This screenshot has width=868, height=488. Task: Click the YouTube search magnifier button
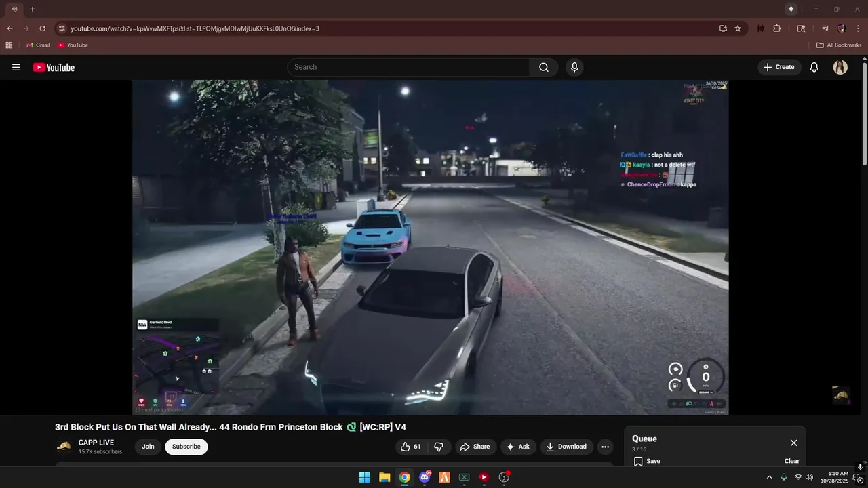pyautogui.click(x=544, y=67)
